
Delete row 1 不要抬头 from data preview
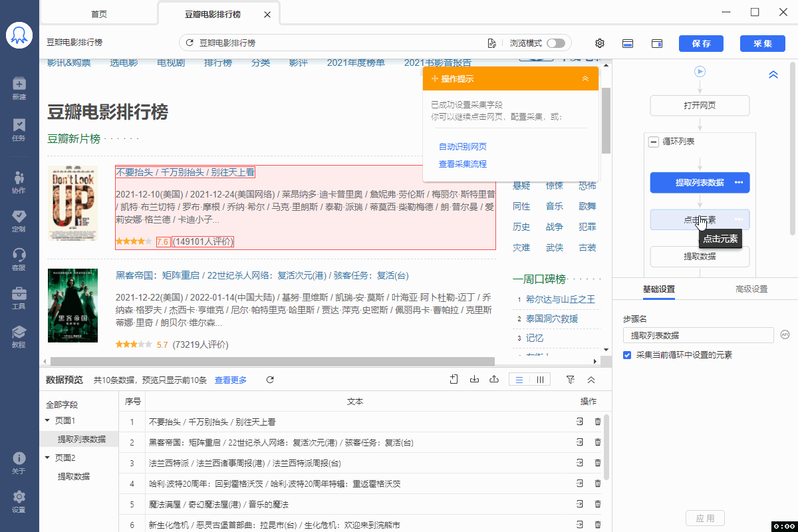coord(598,422)
